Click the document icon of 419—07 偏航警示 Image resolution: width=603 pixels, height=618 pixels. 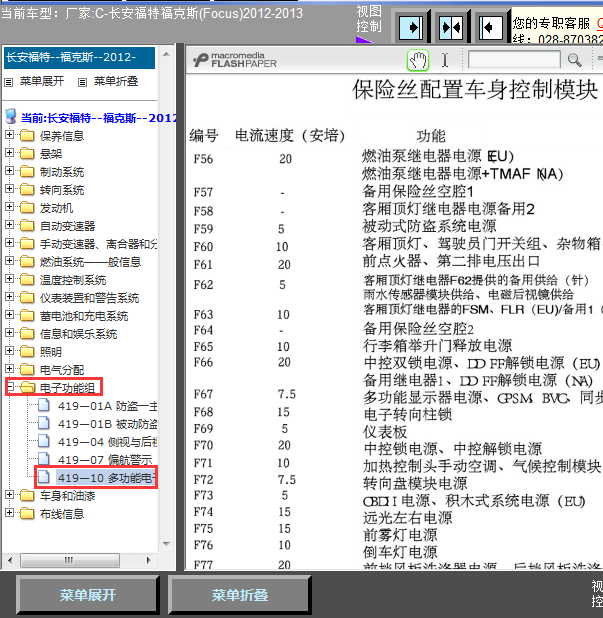click(44, 459)
